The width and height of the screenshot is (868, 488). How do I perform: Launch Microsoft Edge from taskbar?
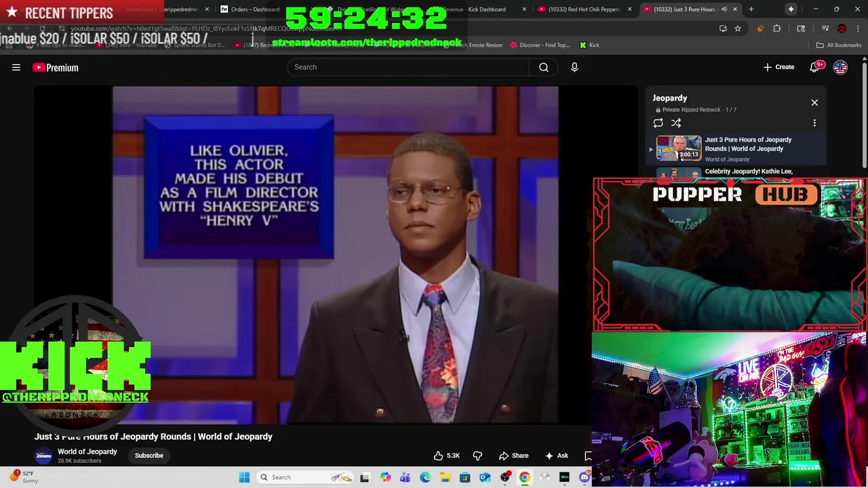pos(425,477)
